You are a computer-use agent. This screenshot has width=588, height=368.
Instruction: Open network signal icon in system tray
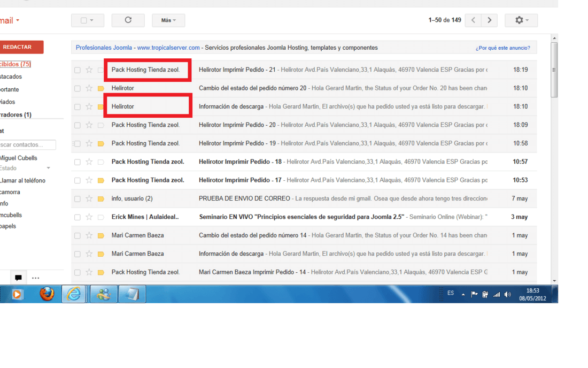[497, 295]
